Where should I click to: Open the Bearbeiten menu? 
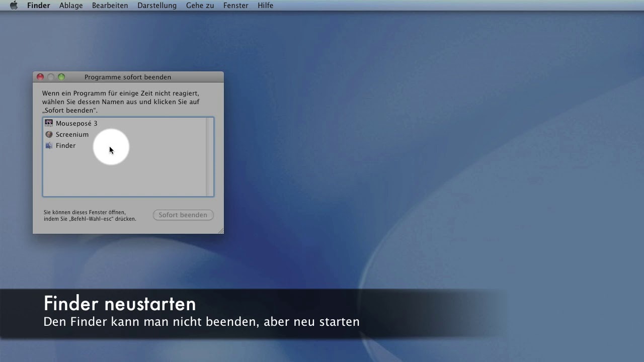click(110, 6)
